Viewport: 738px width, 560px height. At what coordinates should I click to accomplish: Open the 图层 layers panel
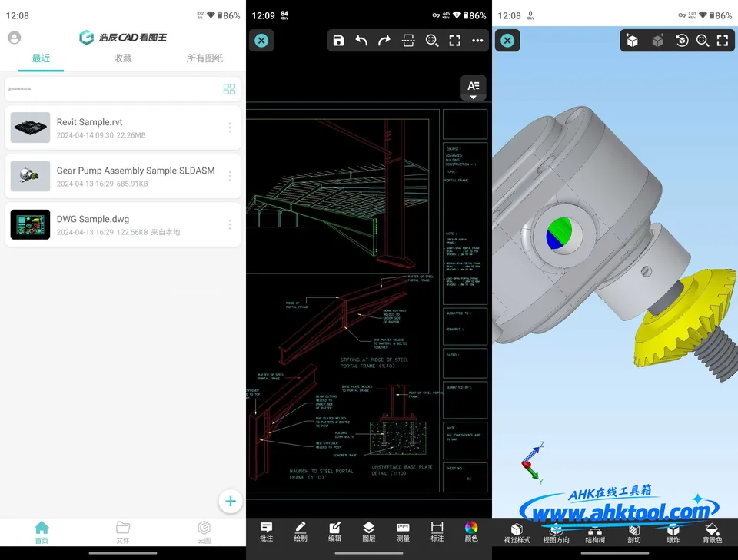[x=369, y=532]
